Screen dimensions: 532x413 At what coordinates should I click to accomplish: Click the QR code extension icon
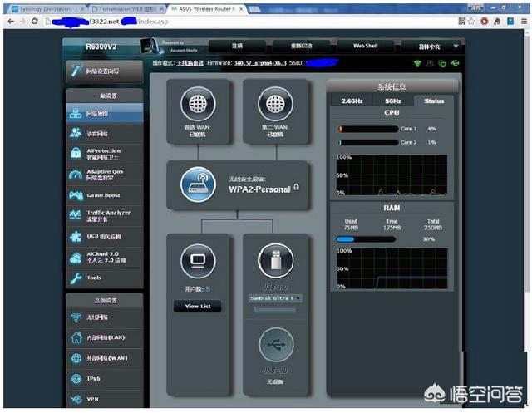click(462, 22)
